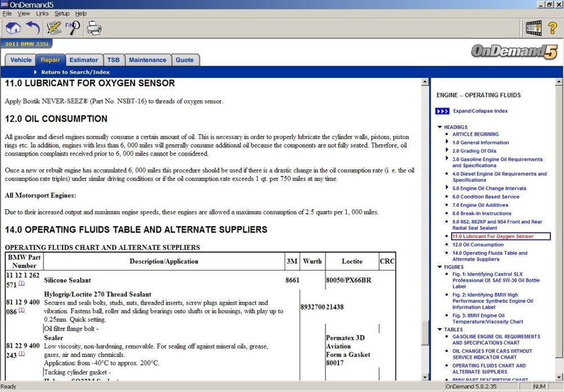This screenshot has width=564, height=392.
Task: Click the 2011 BMW 335i vehicle label
Action: (x=20, y=43)
